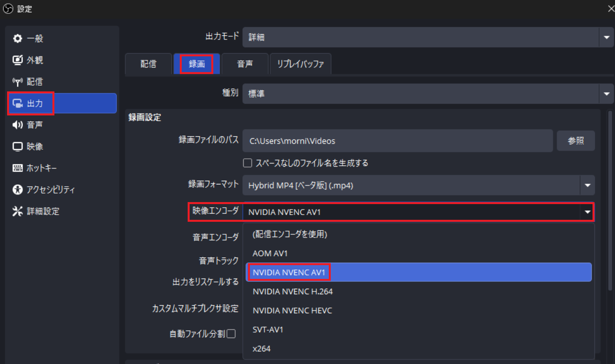The width and height of the screenshot is (615, 364).
Task: Switch to the Replay Buffer (リプレイバッファ) tab
Action: pos(300,64)
